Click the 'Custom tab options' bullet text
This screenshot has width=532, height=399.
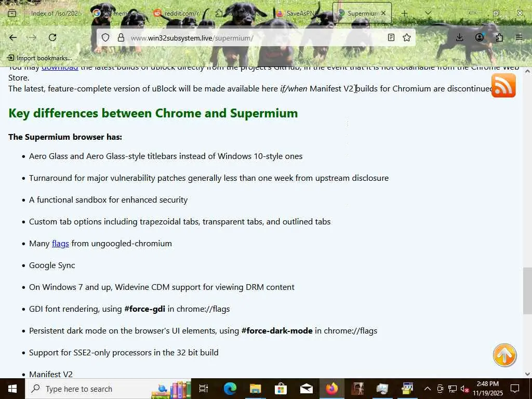(x=180, y=221)
